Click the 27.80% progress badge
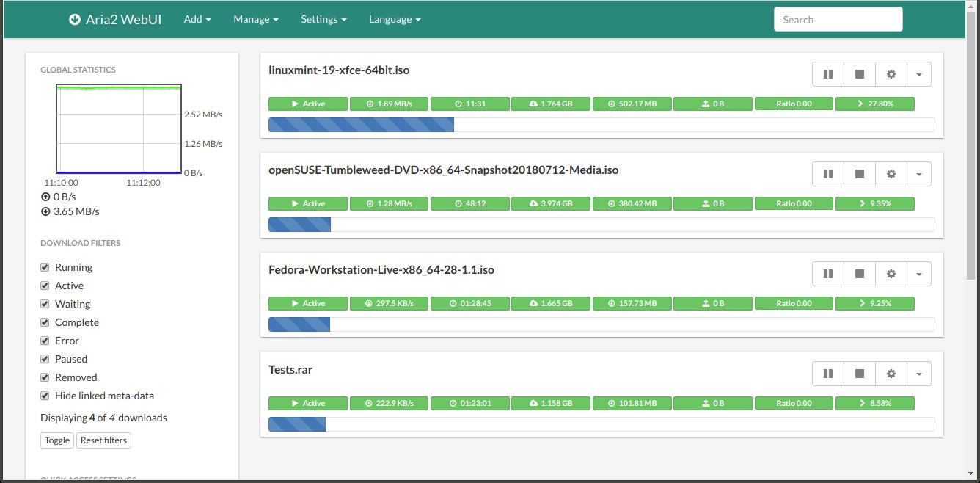This screenshot has height=483, width=980. pyautogui.click(x=874, y=103)
